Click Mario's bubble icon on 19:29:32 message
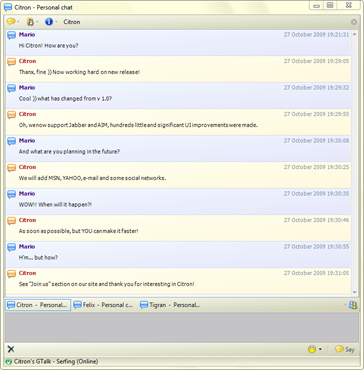The image size is (364, 370). click(x=12, y=88)
